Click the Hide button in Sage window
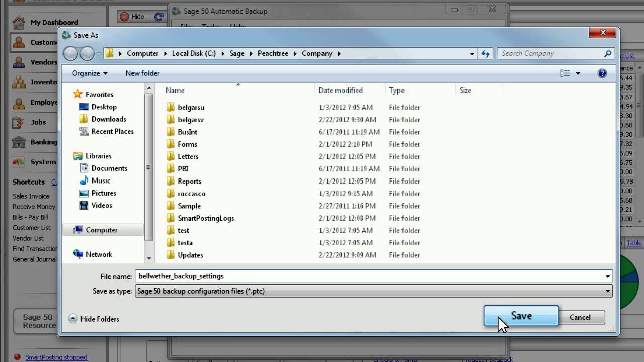This screenshot has height=362, width=644. pos(132,17)
